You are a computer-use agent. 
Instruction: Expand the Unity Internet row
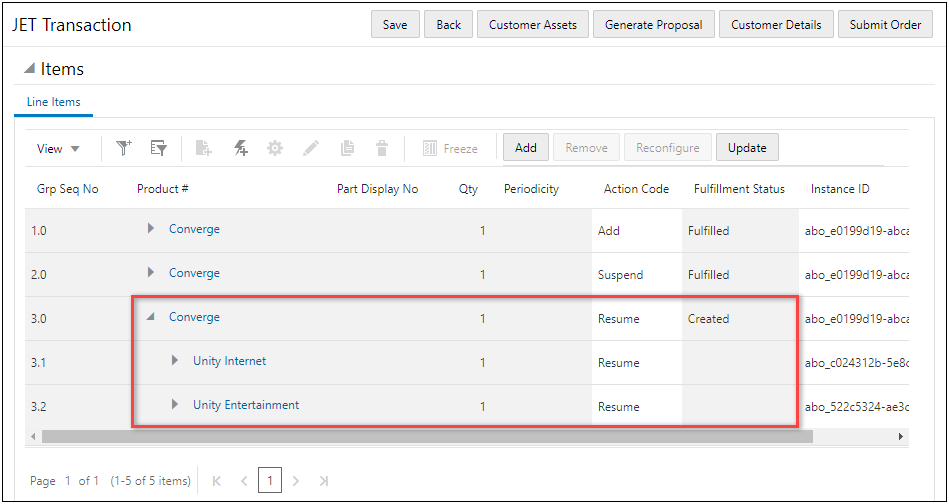click(175, 361)
